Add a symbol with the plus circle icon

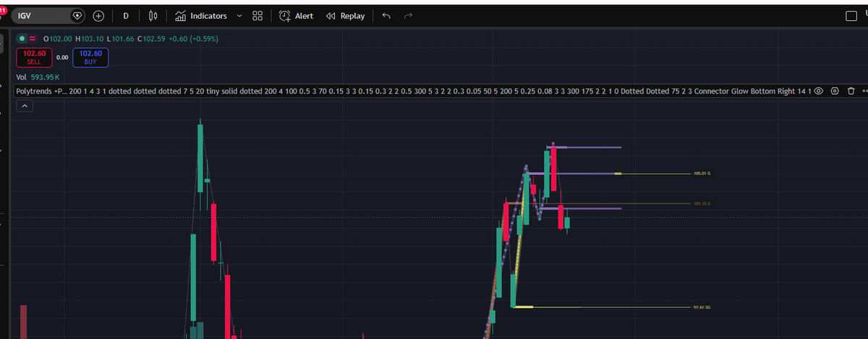(99, 16)
